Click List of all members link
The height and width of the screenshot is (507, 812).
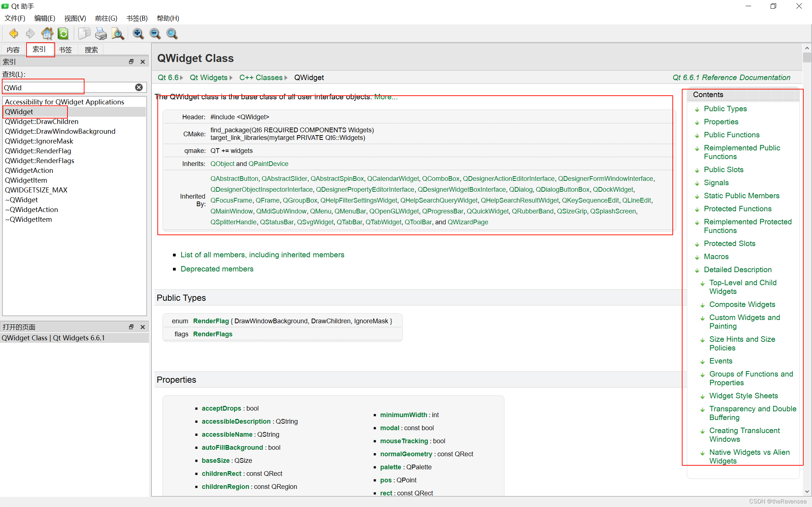263,255
